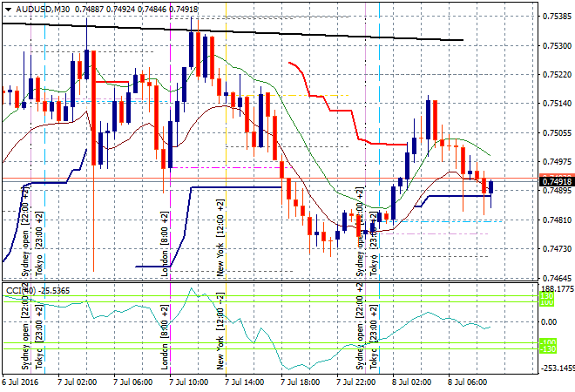This screenshot has height=392, width=575.
Task: Select the 6 Jul 2016 date label
Action: (22, 382)
